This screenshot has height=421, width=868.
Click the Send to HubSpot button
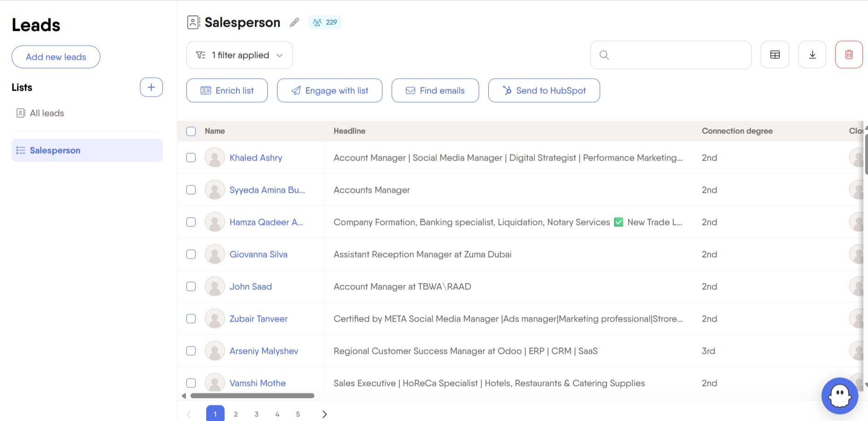544,90
